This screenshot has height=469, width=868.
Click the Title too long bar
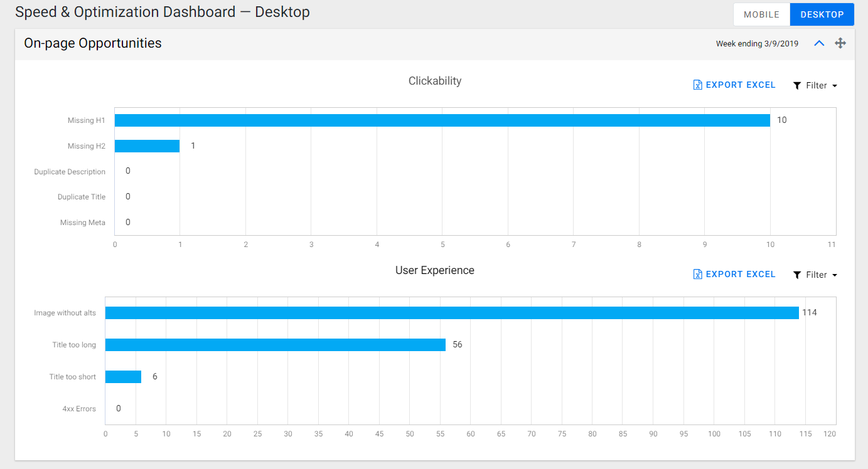pos(276,345)
